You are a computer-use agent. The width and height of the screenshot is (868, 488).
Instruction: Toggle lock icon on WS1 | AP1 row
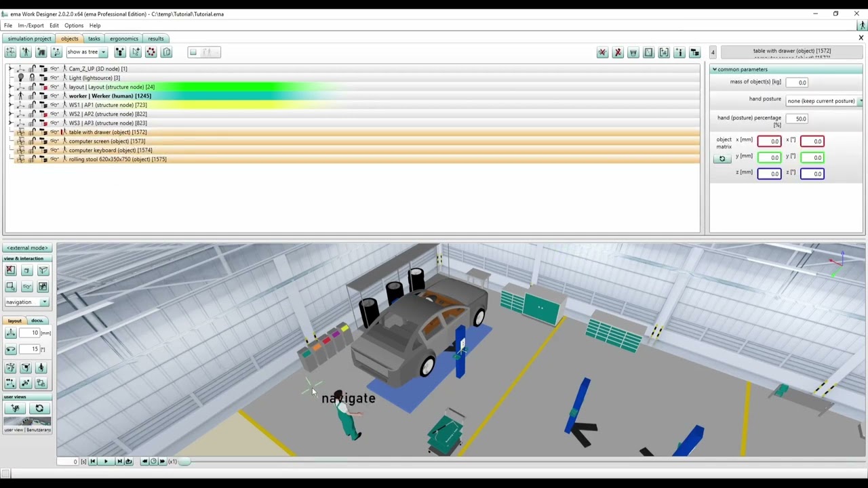[x=32, y=105]
